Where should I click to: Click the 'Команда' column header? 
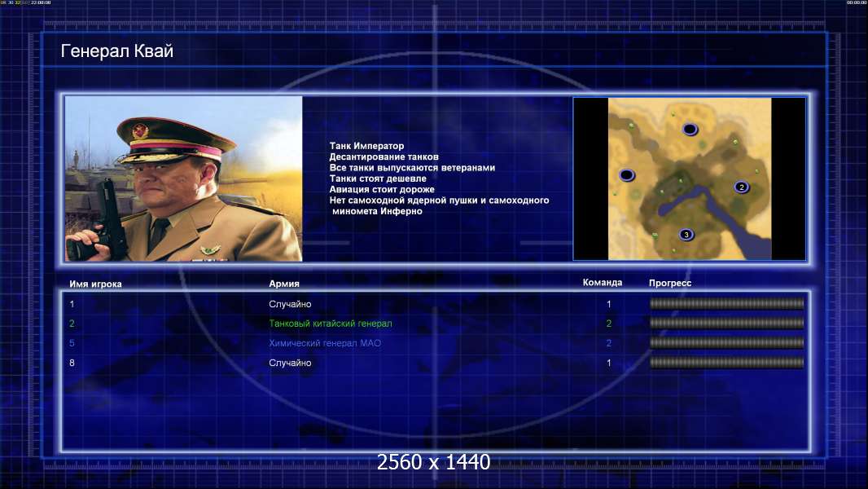(603, 283)
